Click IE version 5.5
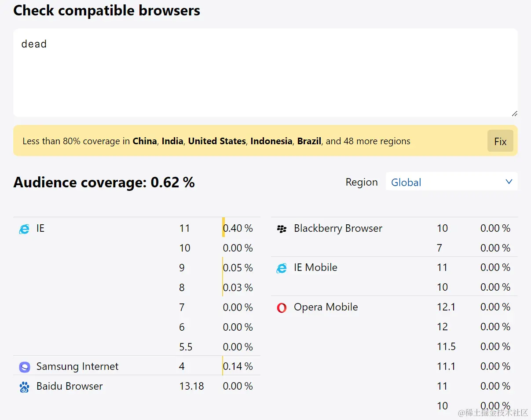This screenshot has height=420, width=531. [x=186, y=347]
